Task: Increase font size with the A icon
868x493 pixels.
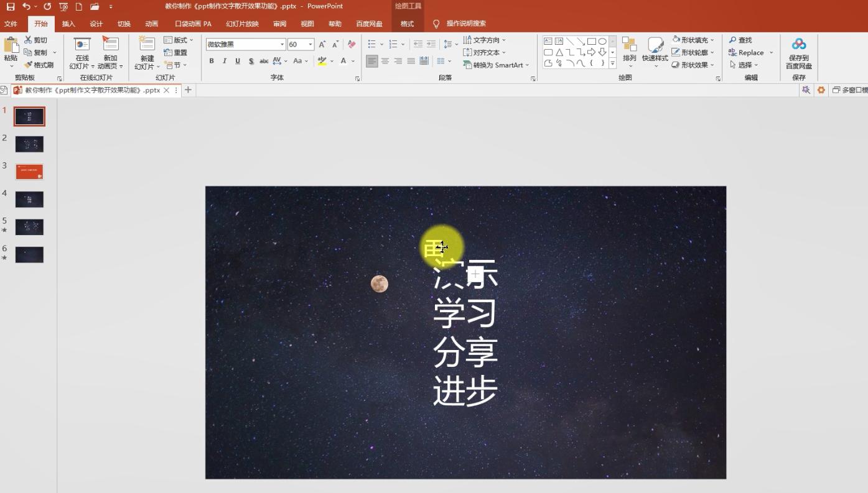Action: (x=321, y=44)
